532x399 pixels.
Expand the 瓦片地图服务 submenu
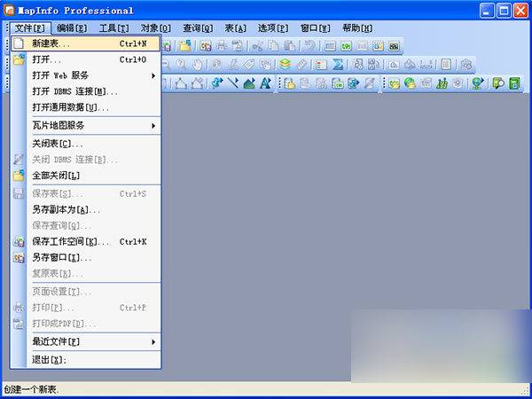[x=93, y=126]
